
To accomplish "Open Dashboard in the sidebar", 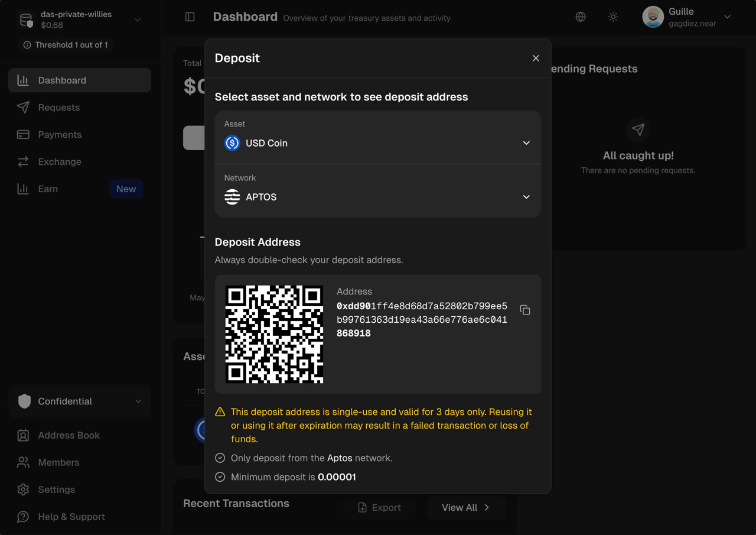I will [x=80, y=80].
